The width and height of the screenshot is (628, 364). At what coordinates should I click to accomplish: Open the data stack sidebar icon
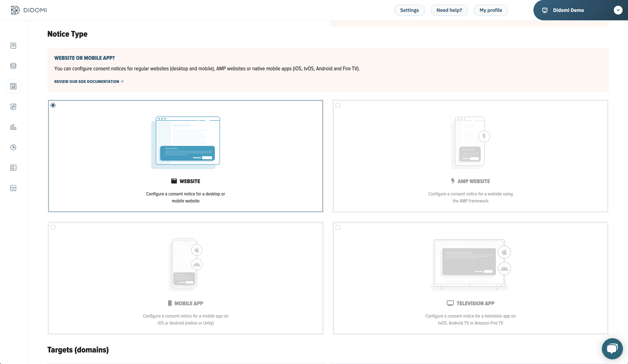pyautogui.click(x=13, y=66)
